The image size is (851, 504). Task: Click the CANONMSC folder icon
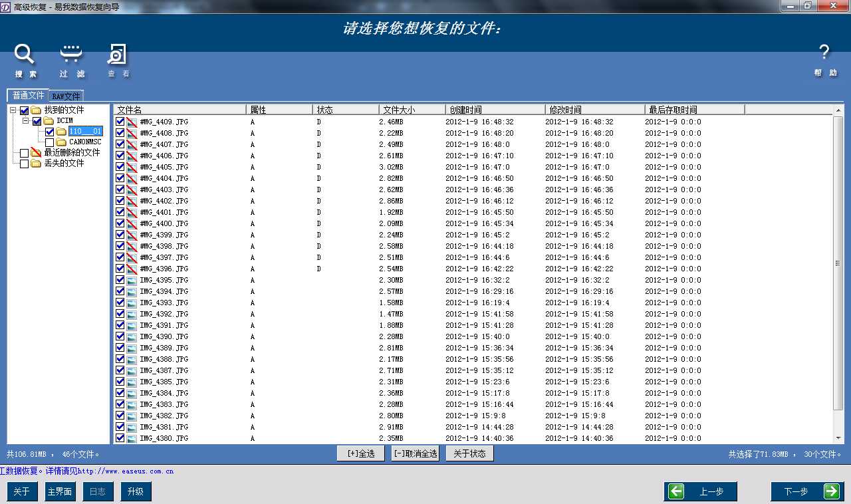click(x=61, y=142)
